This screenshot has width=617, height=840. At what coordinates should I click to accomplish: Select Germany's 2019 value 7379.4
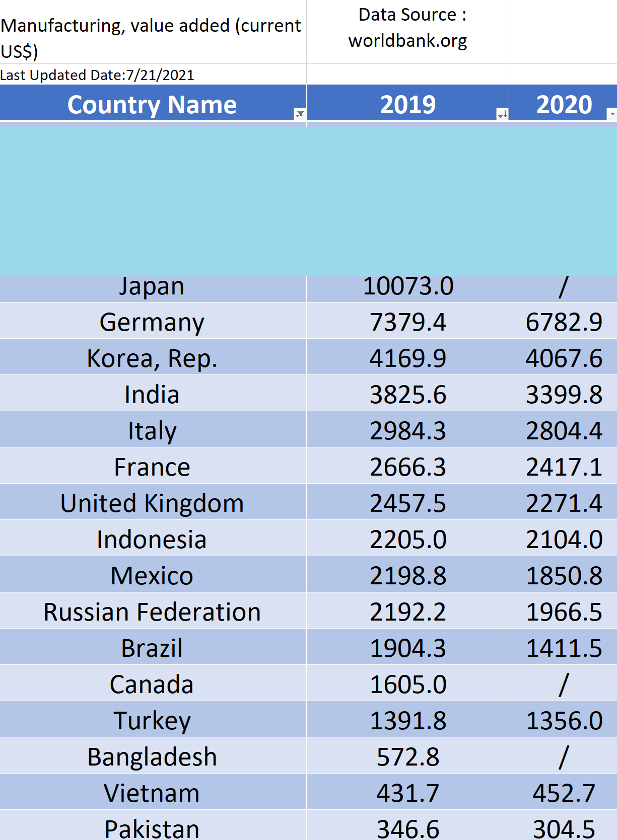(408, 321)
